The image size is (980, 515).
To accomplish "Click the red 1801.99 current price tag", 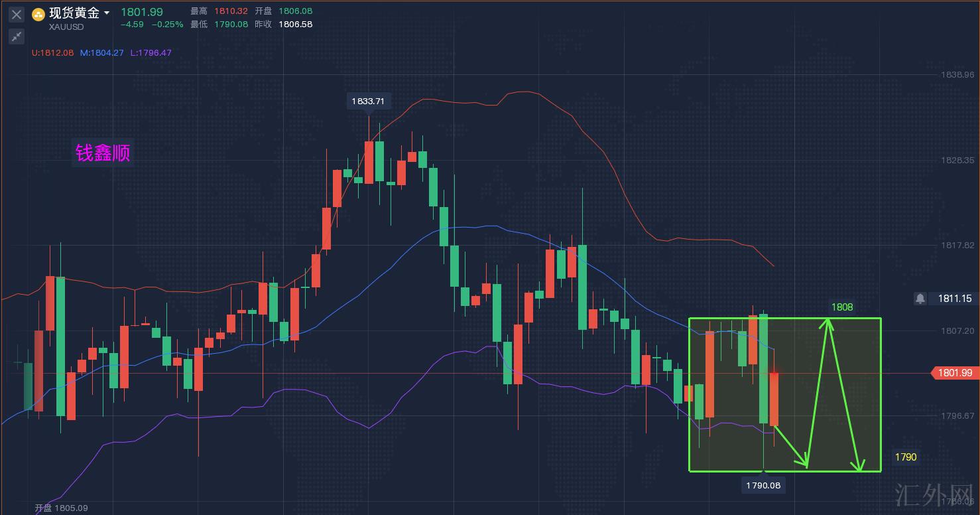I will [954, 373].
